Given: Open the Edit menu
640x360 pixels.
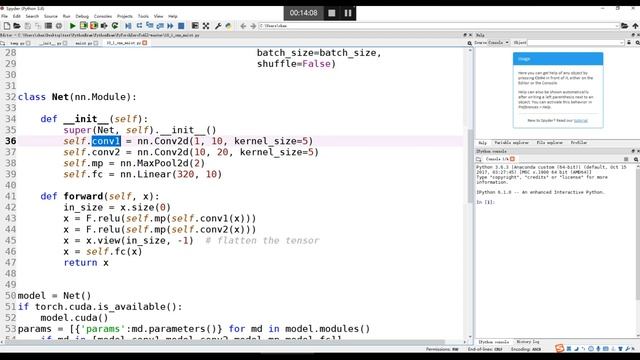Looking at the screenshot, I should (x=16, y=16).
